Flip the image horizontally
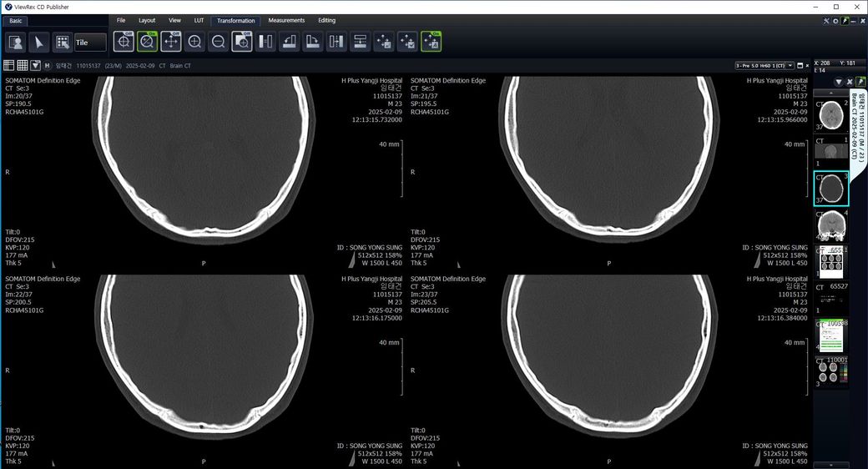The width and height of the screenshot is (868, 469). point(337,42)
